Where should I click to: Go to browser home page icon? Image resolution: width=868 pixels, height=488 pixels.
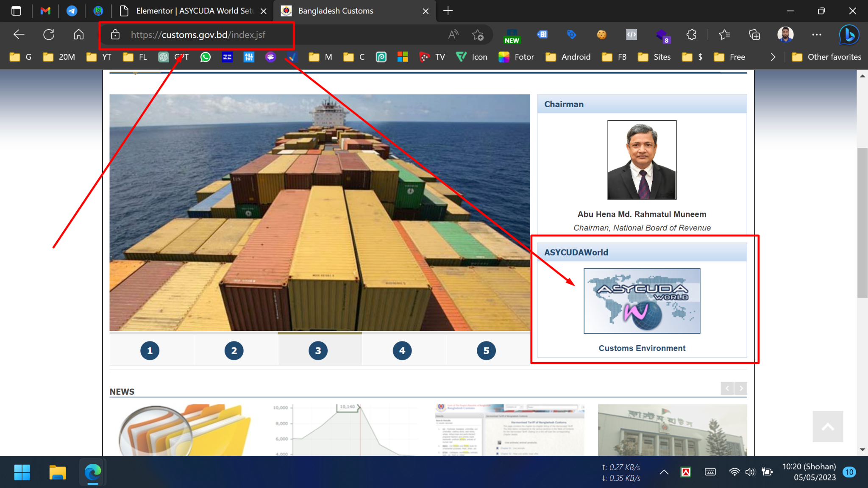[78, 35]
